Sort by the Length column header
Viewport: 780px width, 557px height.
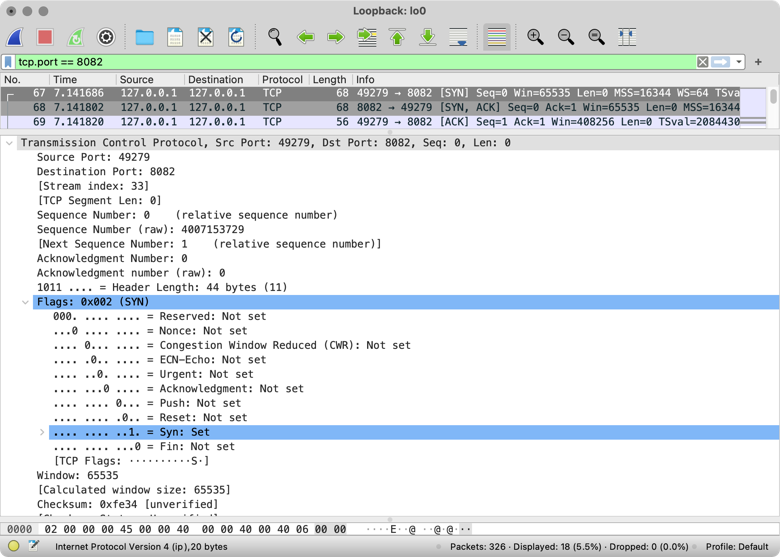330,80
